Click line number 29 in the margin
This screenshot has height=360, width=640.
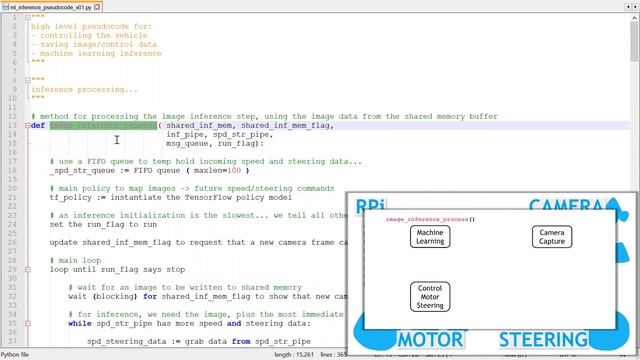coord(12,269)
